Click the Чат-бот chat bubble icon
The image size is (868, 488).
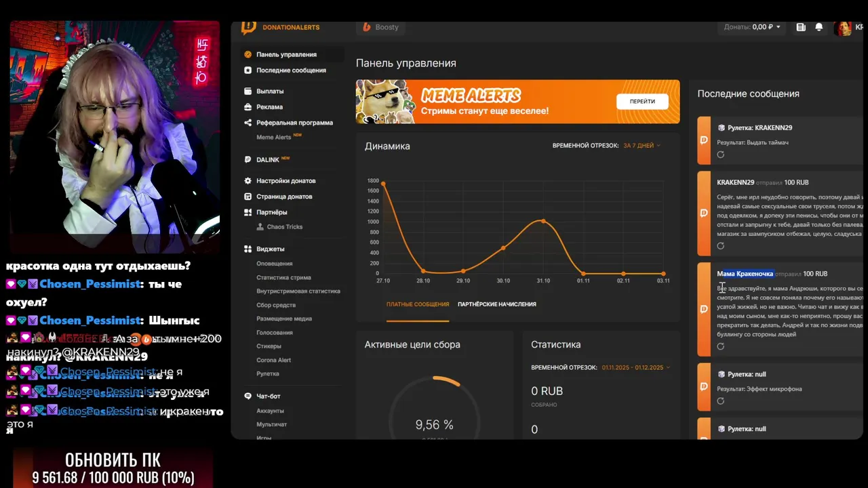click(x=248, y=396)
